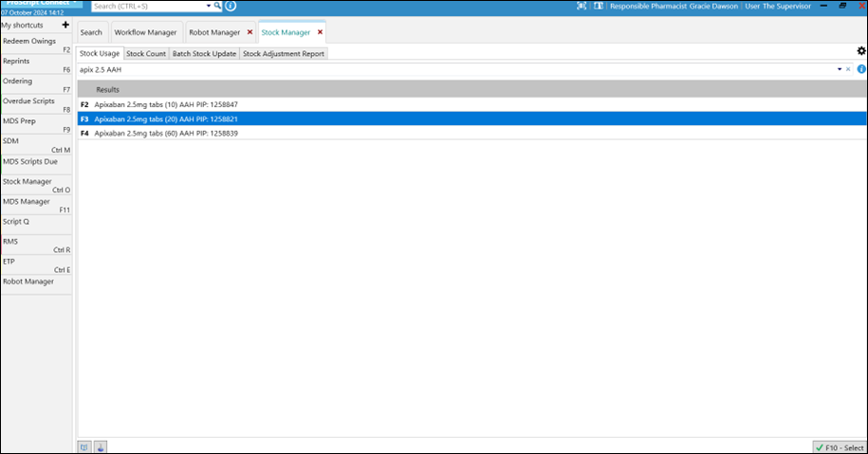Switch to the Search tab

pyautogui.click(x=91, y=32)
